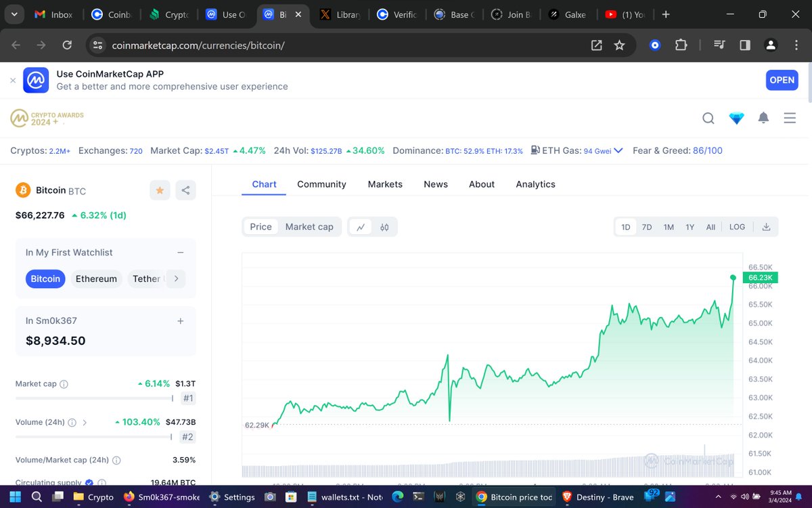Image resolution: width=812 pixels, height=508 pixels.
Task: Click the CoinMarketCap Crypto Awards logo
Action: tap(47, 119)
